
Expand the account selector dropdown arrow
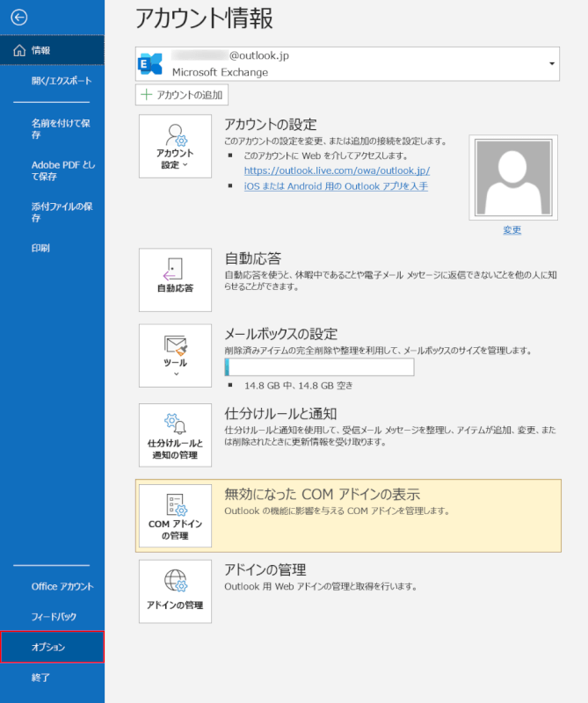(x=552, y=64)
